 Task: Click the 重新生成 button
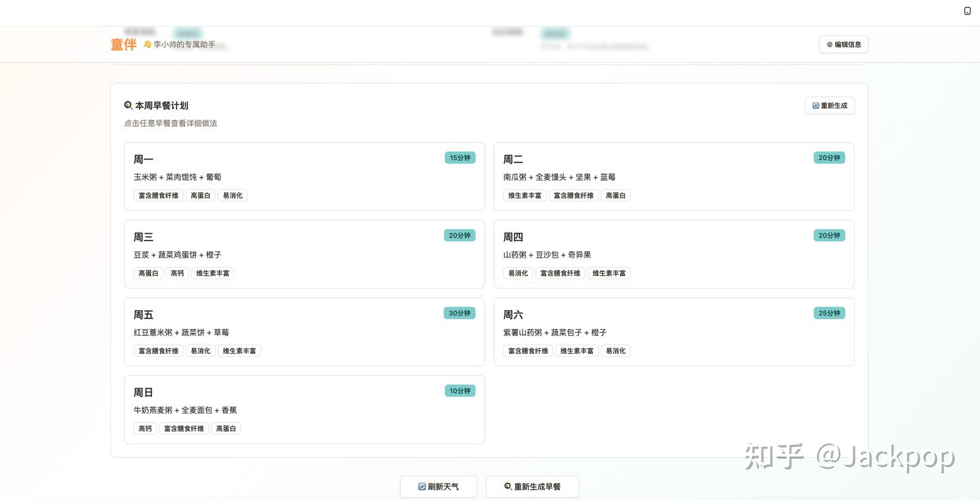click(830, 106)
